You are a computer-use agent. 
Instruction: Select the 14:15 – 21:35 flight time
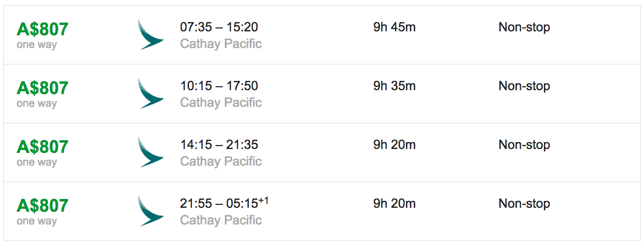pos(219,145)
